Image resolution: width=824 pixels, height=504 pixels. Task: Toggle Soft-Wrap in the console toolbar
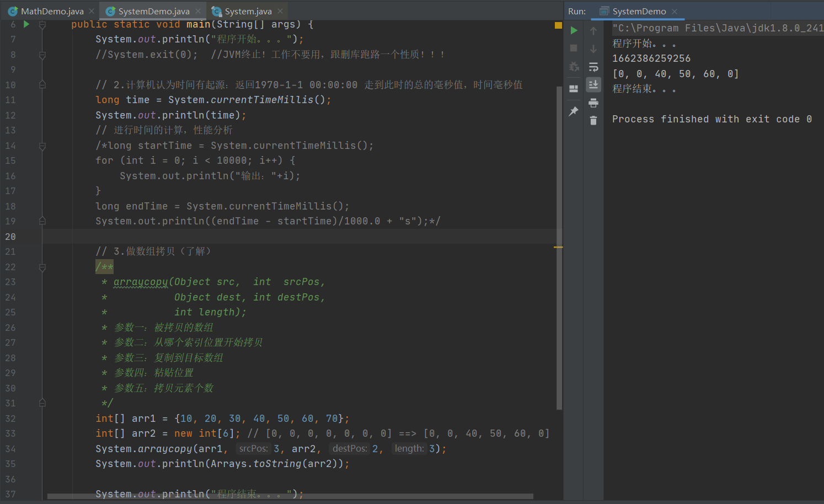[593, 67]
